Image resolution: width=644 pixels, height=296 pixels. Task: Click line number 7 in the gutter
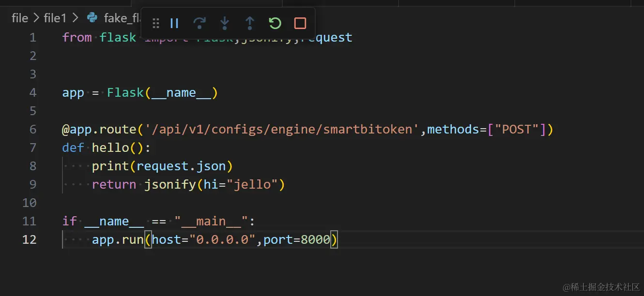[x=33, y=148]
